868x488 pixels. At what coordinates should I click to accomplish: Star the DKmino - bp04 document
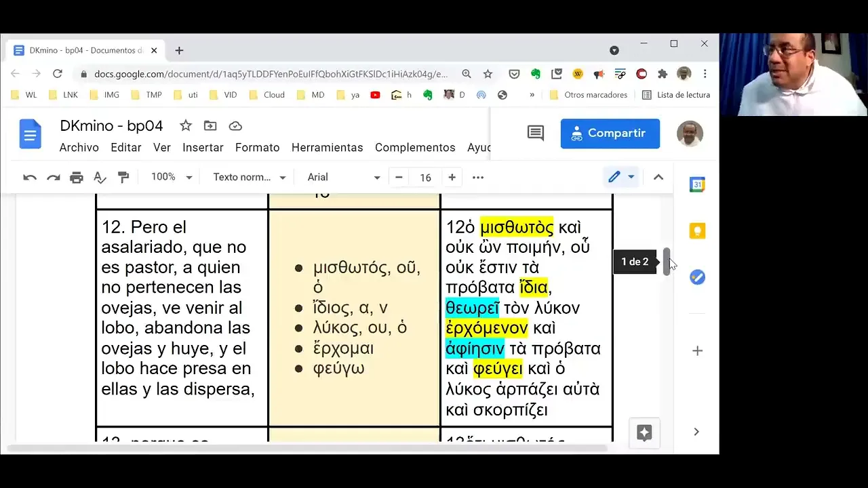(x=185, y=125)
